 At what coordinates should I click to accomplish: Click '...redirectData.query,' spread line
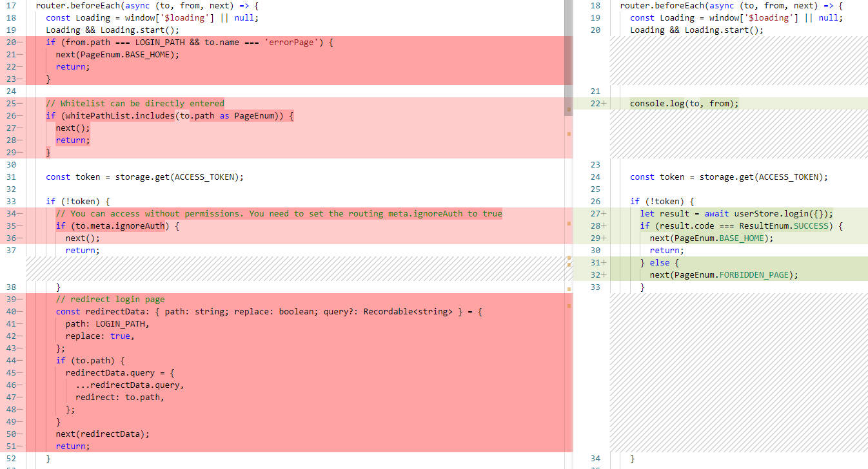(x=130, y=385)
